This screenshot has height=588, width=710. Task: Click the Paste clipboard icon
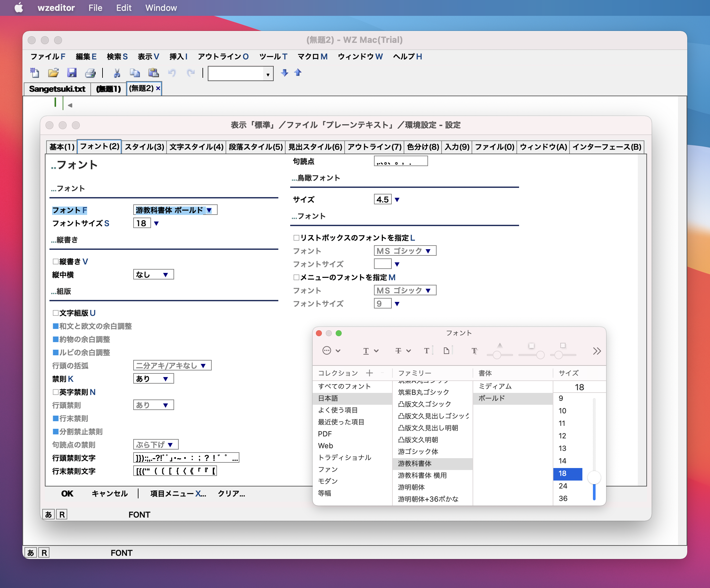[153, 73]
